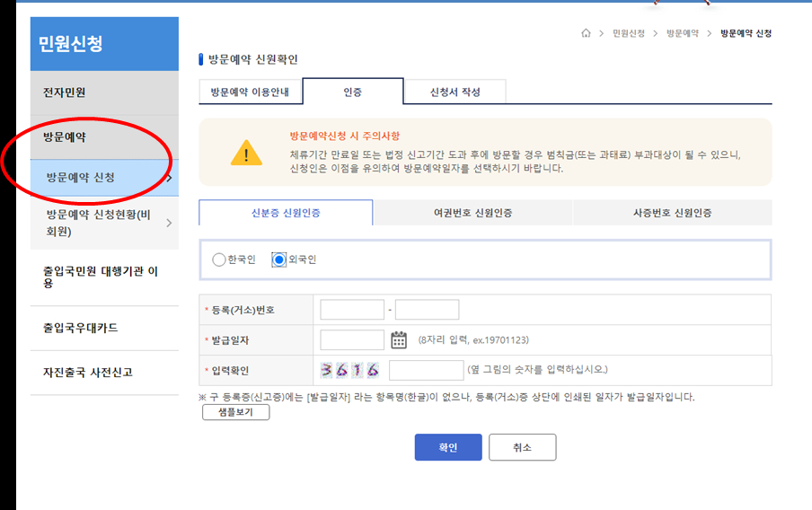Switch to 방문예약 이용안내 tab
The height and width of the screenshot is (510, 812).
click(x=250, y=92)
